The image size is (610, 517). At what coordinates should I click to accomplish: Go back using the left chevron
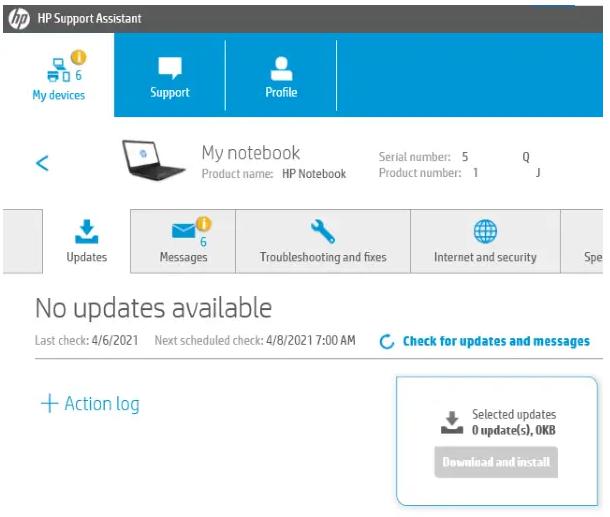click(x=42, y=163)
